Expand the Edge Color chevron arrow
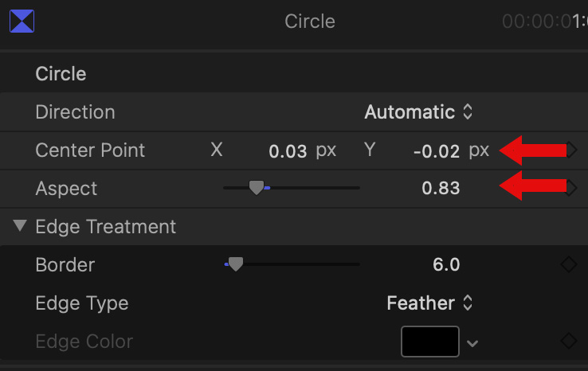Image resolution: width=588 pixels, height=371 pixels. 472,343
